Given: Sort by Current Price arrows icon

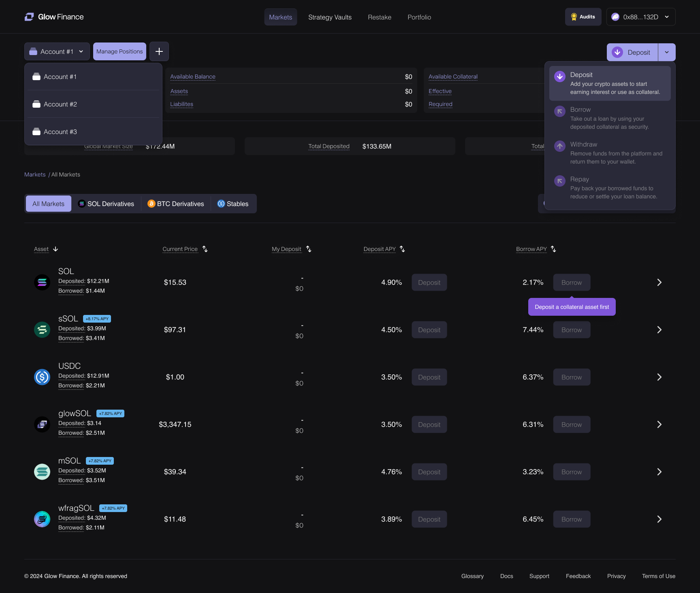Looking at the screenshot, I should click(x=205, y=249).
